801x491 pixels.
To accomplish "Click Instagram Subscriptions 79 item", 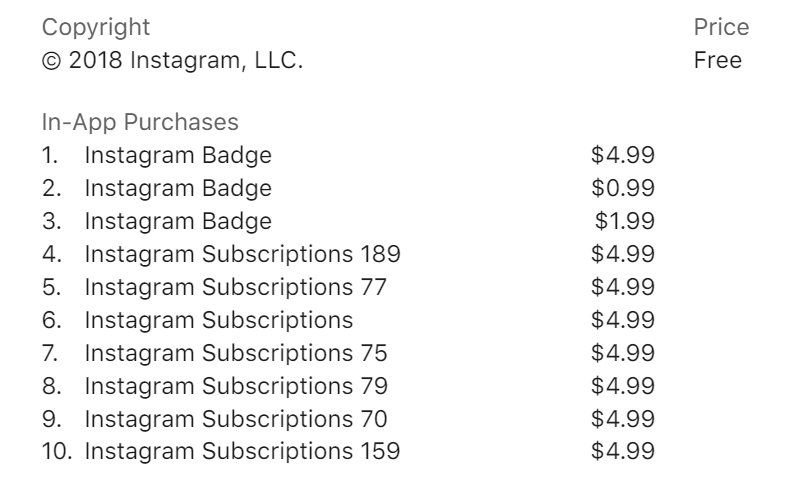I will [x=235, y=386].
